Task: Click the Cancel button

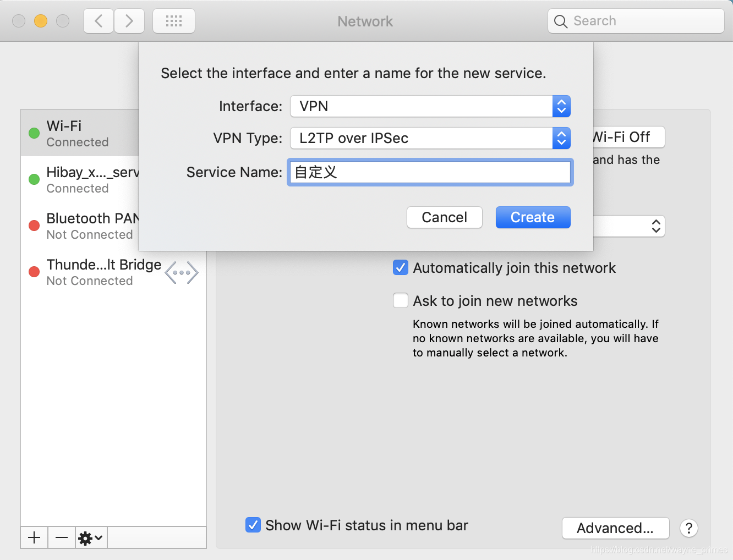Action: pyautogui.click(x=445, y=217)
